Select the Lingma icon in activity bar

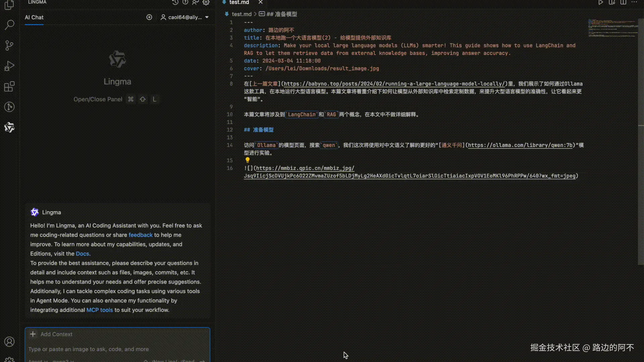[9, 127]
